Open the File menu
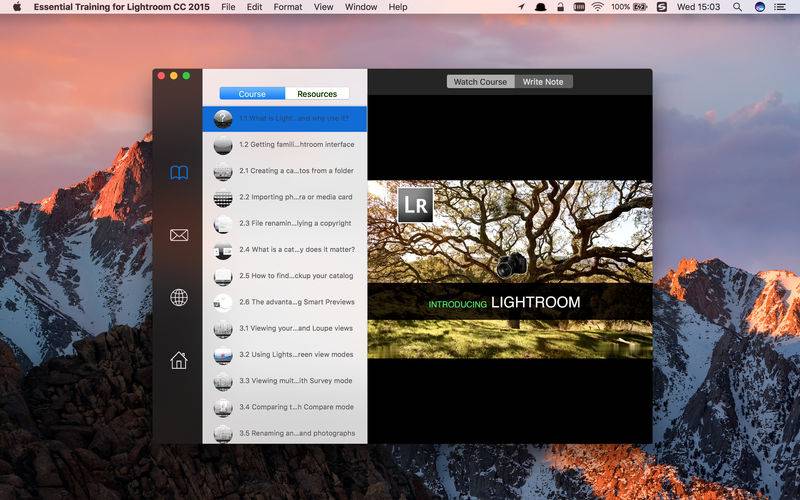 (228, 7)
